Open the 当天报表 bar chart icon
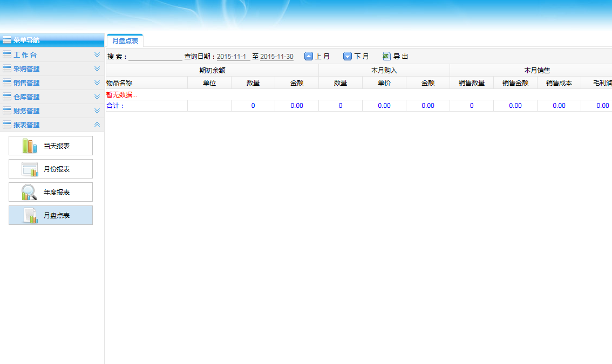Screen dimensions: 612x364 (x=29, y=146)
